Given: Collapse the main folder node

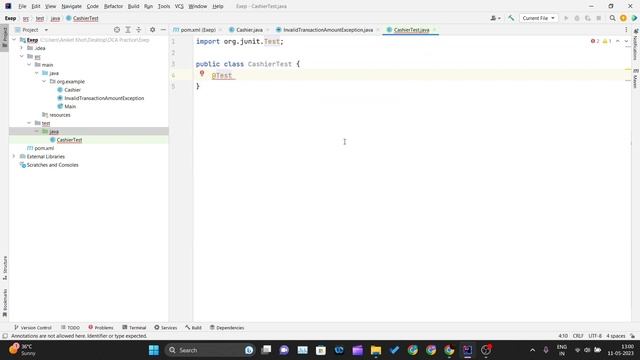Looking at the screenshot, I should pos(29,65).
